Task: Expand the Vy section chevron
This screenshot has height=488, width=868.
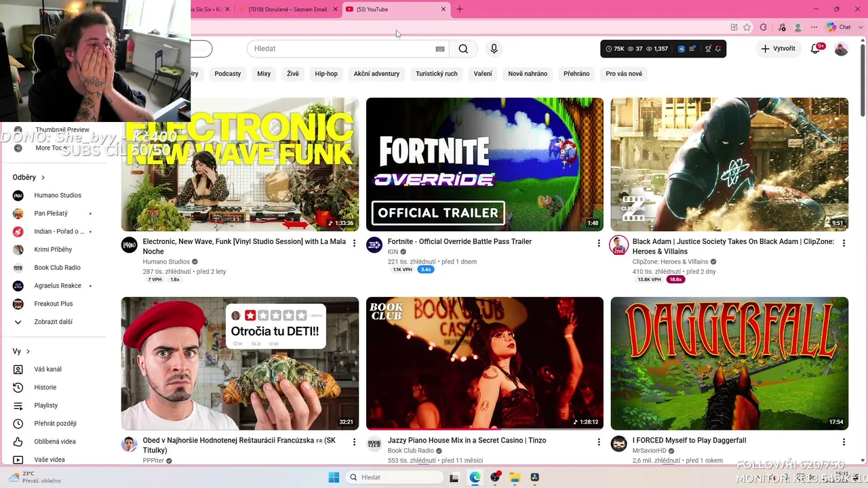Action: click(28, 352)
